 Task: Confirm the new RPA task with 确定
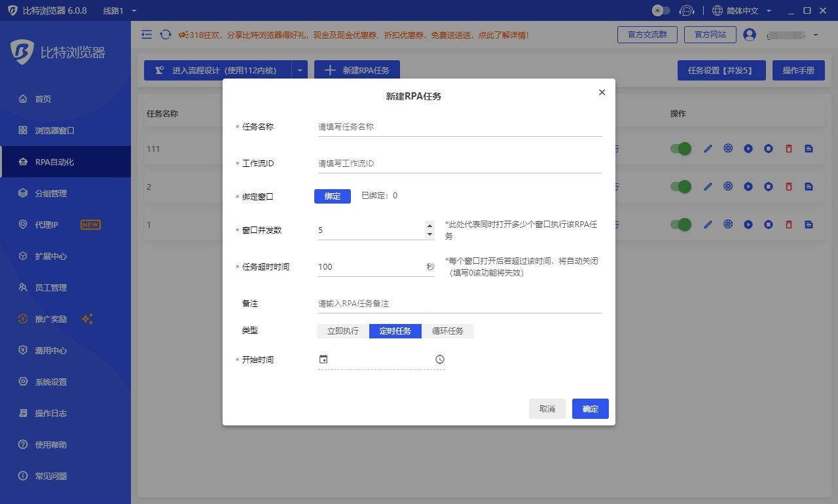click(x=590, y=408)
